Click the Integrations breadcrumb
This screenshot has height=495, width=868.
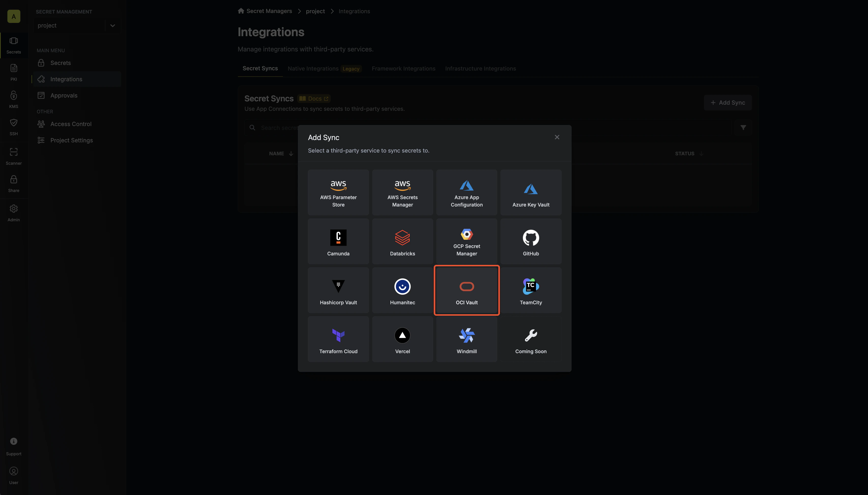click(x=354, y=11)
